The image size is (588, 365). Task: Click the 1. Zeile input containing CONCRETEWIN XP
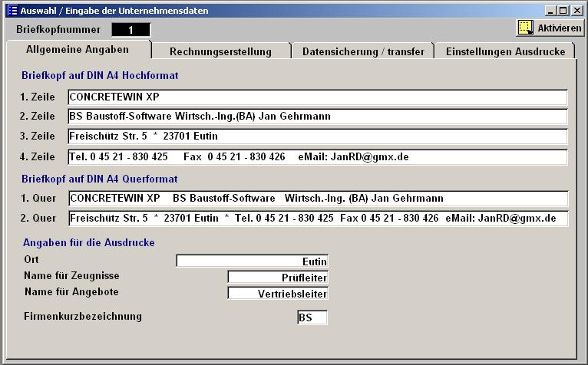(317, 97)
